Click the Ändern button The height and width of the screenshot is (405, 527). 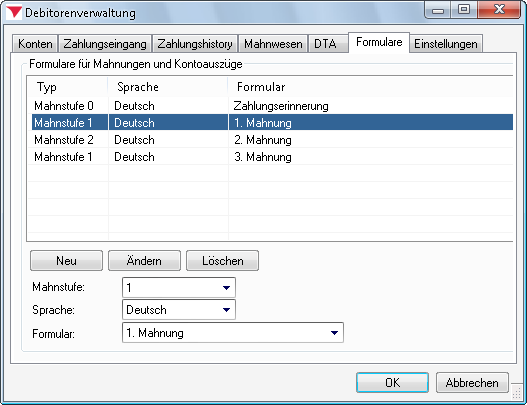(x=144, y=260)
